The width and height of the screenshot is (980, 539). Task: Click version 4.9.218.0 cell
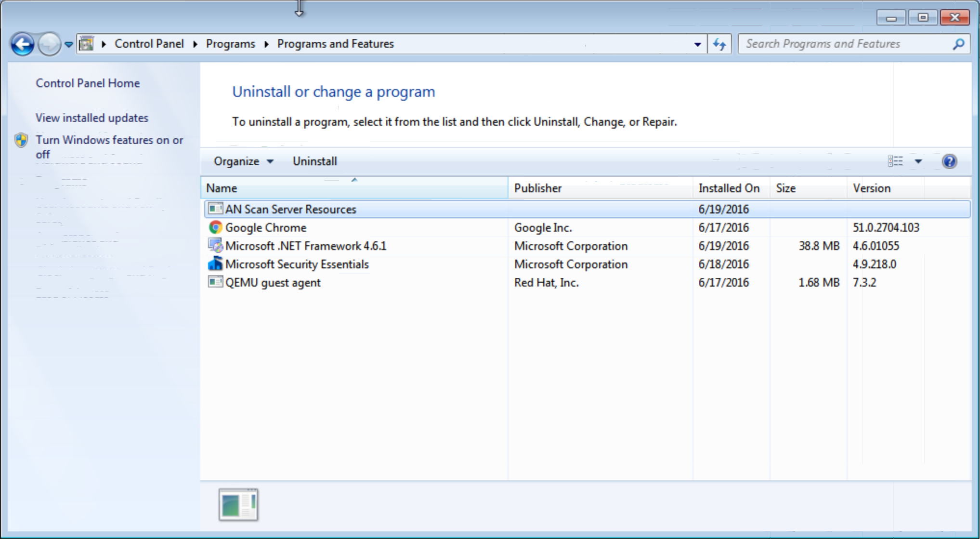click(x=875, y=264)
